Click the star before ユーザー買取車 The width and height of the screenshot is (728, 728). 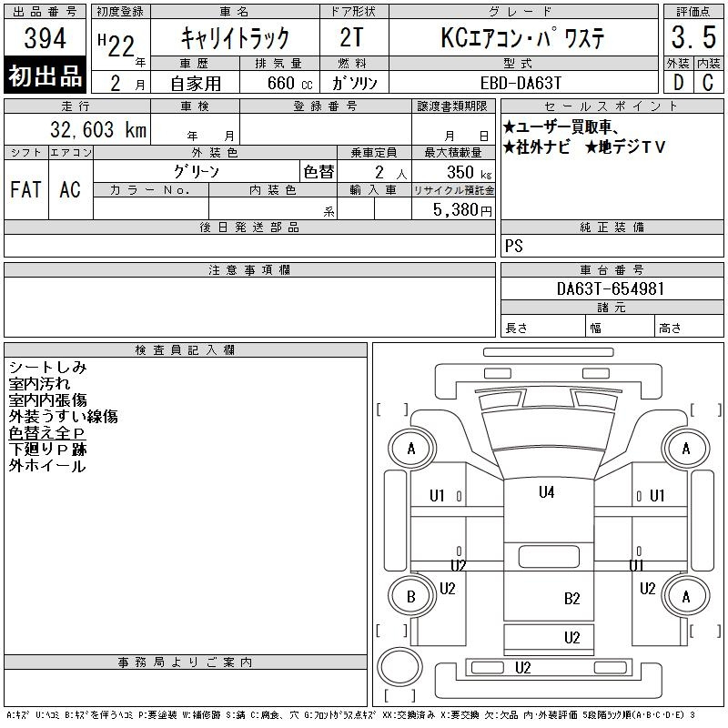[x=510, y=128]
